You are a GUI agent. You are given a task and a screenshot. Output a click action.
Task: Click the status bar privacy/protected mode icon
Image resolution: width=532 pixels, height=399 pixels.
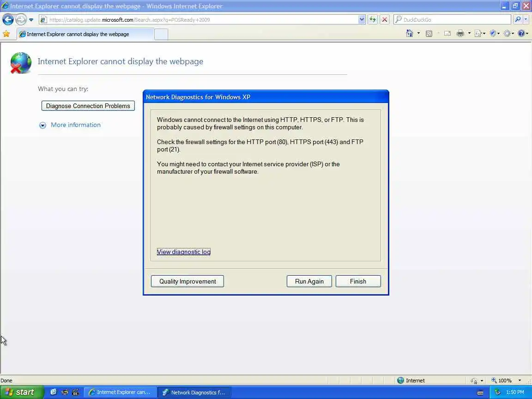pyautogui.click(x=474, y=381)
